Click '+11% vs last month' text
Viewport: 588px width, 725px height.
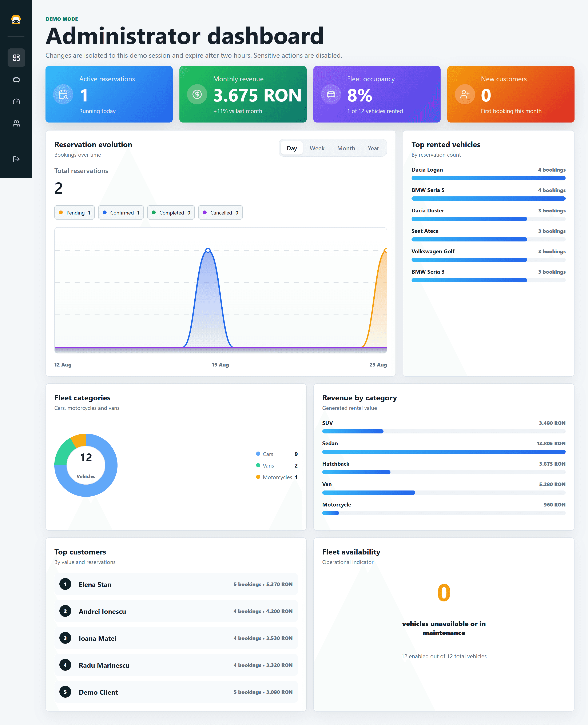[238, 111]
